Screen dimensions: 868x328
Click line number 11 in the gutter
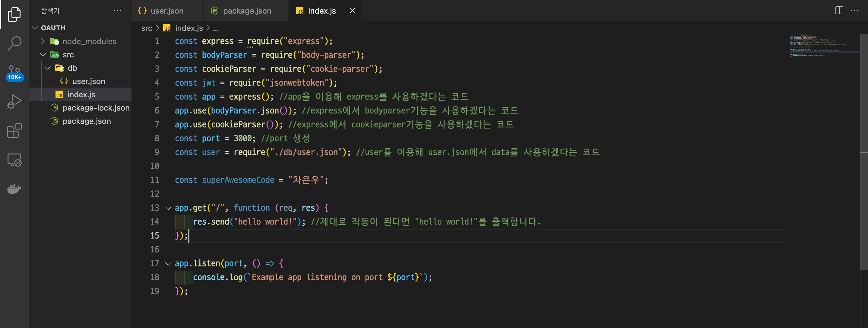point(155,180)
